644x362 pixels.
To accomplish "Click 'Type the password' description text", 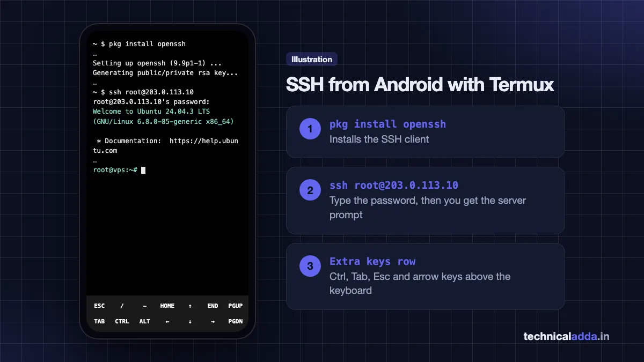I will click(428, 208).
